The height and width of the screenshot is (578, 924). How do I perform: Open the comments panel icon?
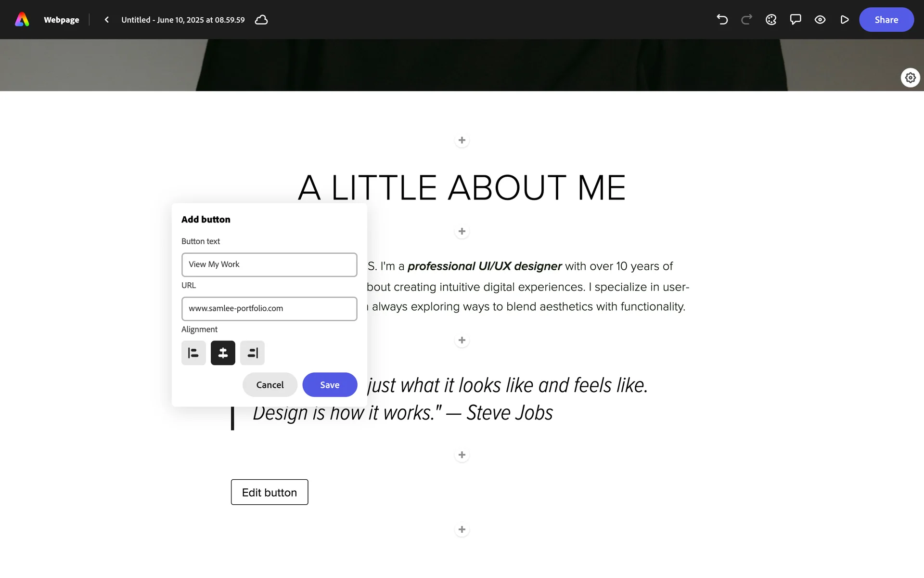pyautogui.click(x=796, y=20)
